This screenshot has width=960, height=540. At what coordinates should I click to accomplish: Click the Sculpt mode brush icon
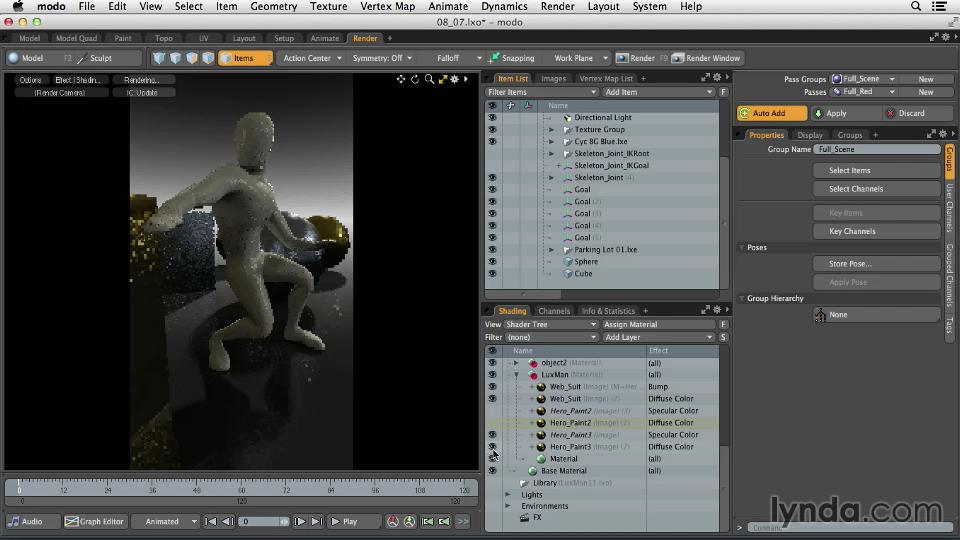pos(82,58)
